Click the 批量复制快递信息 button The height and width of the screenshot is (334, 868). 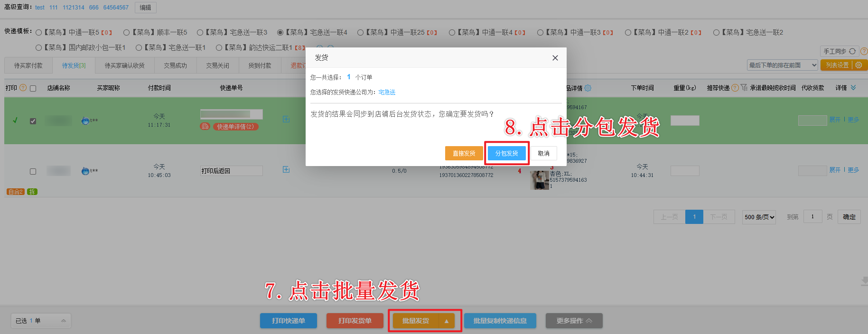tap(500, 321)
